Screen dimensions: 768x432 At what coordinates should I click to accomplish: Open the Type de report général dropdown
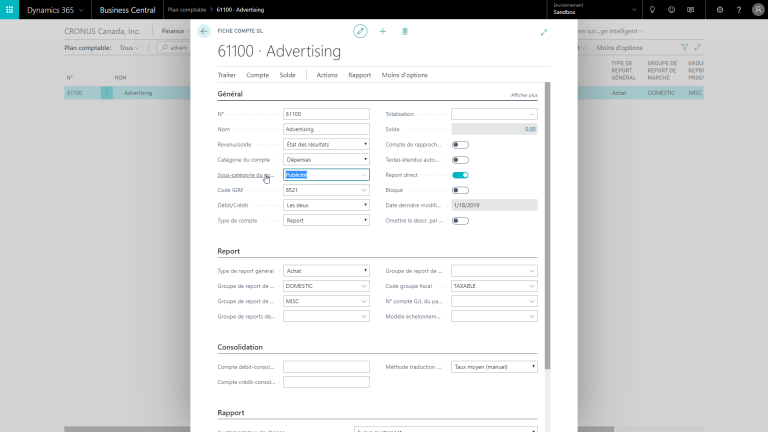tap(326, 271)
